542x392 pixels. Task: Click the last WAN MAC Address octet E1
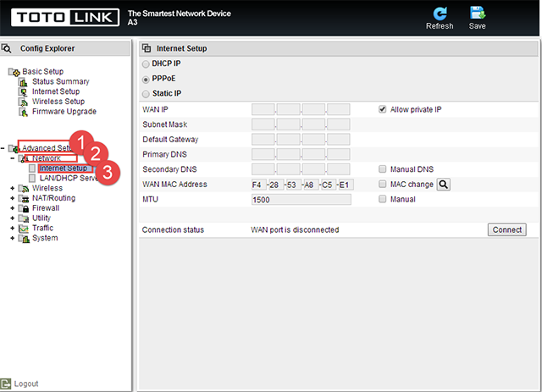(x=346, y=185)
